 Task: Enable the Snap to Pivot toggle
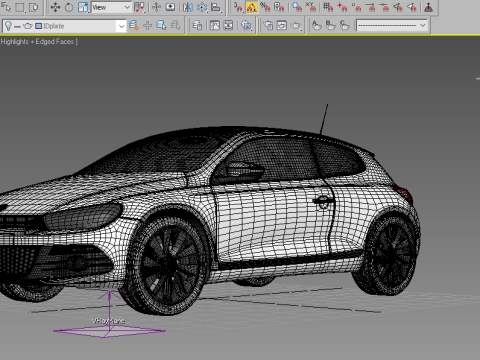342,7
